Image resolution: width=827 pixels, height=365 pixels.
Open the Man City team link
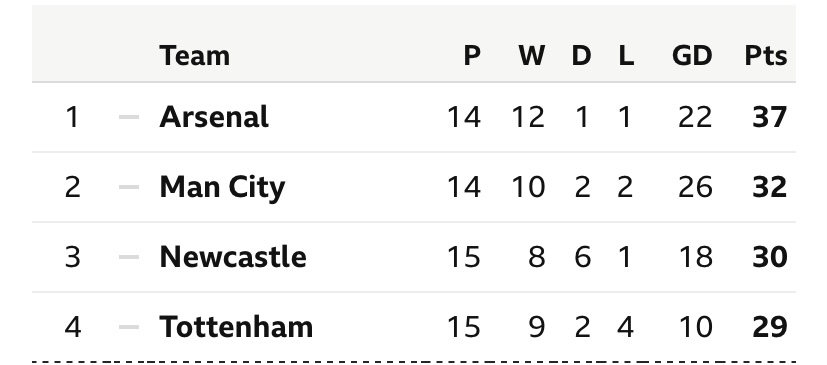[x=222, y=188]
